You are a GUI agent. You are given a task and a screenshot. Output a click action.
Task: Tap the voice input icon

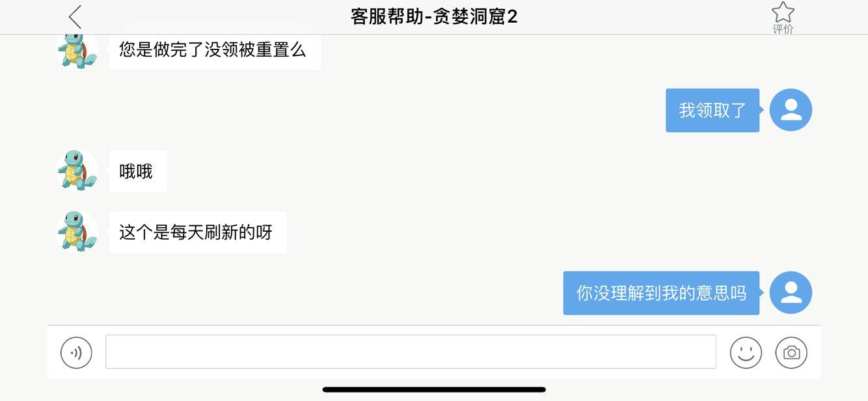76,352
